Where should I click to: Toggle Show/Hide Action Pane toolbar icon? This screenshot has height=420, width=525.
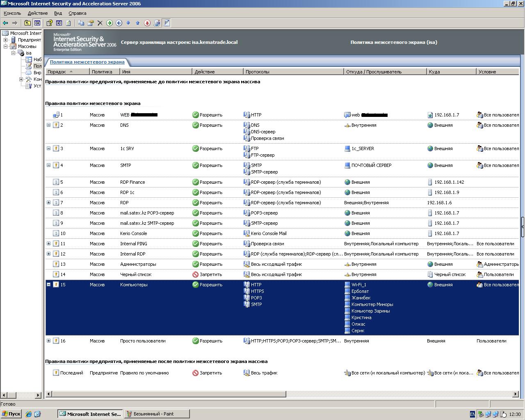point(59,23)
